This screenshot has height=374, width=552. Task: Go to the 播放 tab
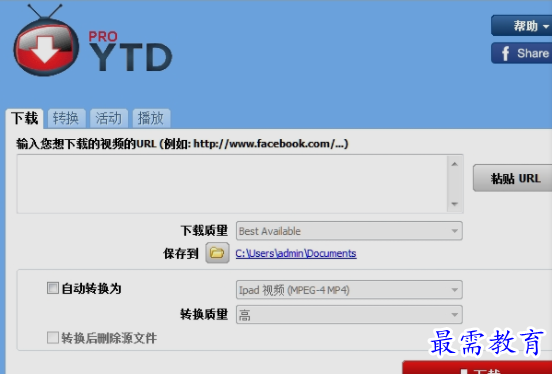click(x=151, y=118)
